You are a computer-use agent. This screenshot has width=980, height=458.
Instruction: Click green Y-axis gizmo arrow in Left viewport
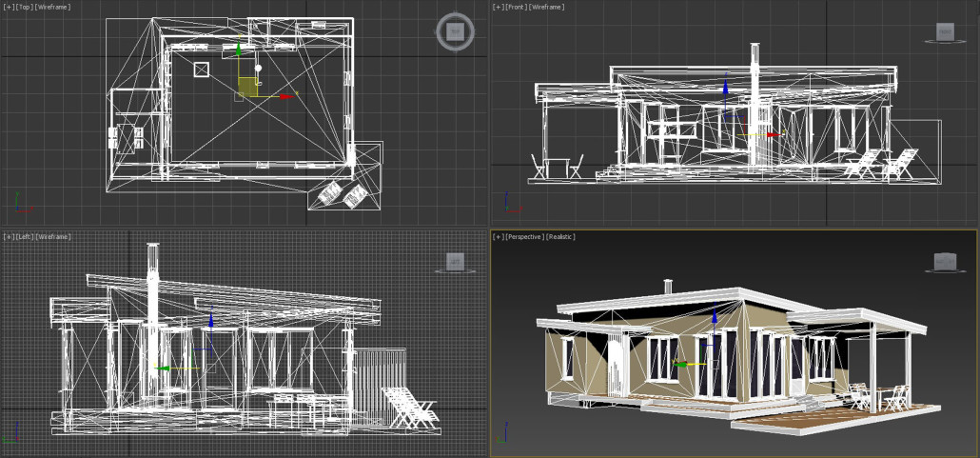[162, 368]
